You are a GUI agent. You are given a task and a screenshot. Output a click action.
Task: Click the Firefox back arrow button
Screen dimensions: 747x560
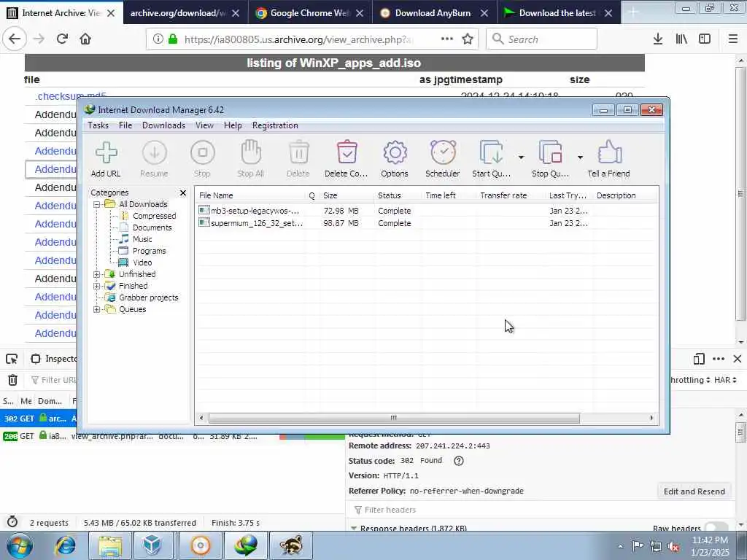click(15, 39)
